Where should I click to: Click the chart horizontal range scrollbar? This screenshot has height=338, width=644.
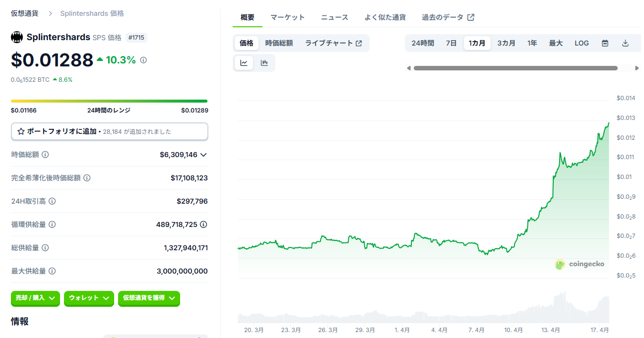click(515, 68)
